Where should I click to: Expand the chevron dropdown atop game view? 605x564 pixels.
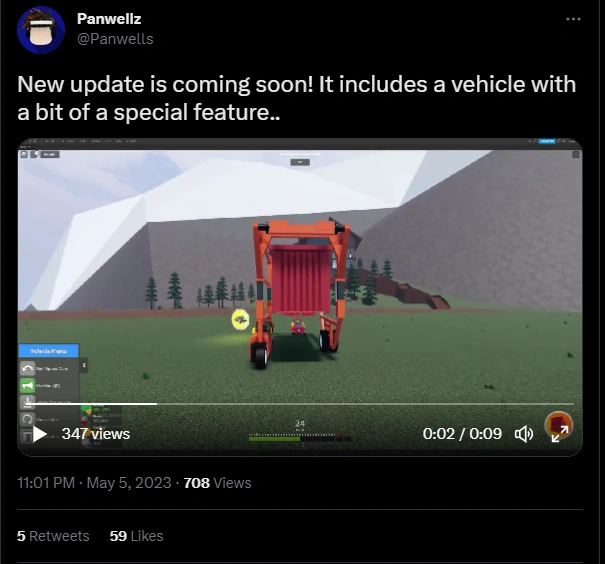point(300,162)
